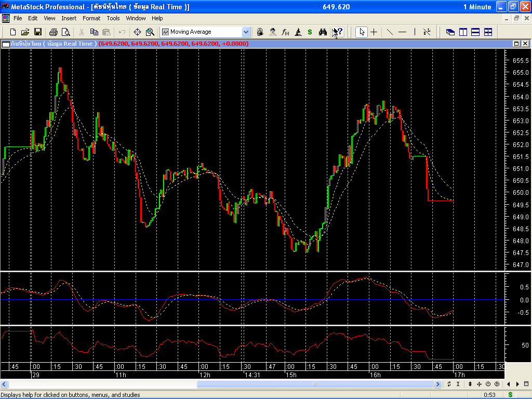Click the 0:53 status bar timer
Viewport: 532px width, 399px height.
click(x=489, y=395)
